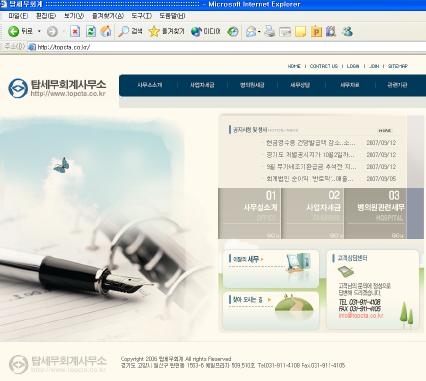Open the 03 병의원관련세무 HOSPITAL panel
Image resolution: width=426 pixels, height=381 pixels.
click(x=375, y=213)
